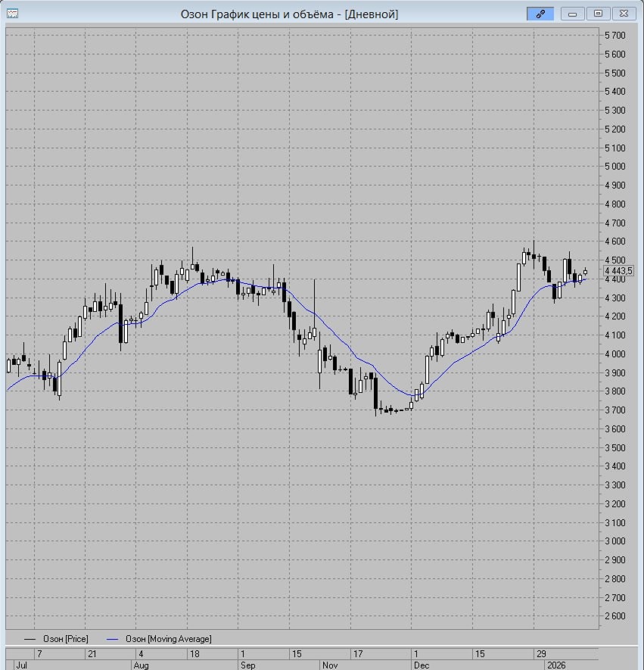
Task: Maximize the Озон chart window
Action: point(598,14)
